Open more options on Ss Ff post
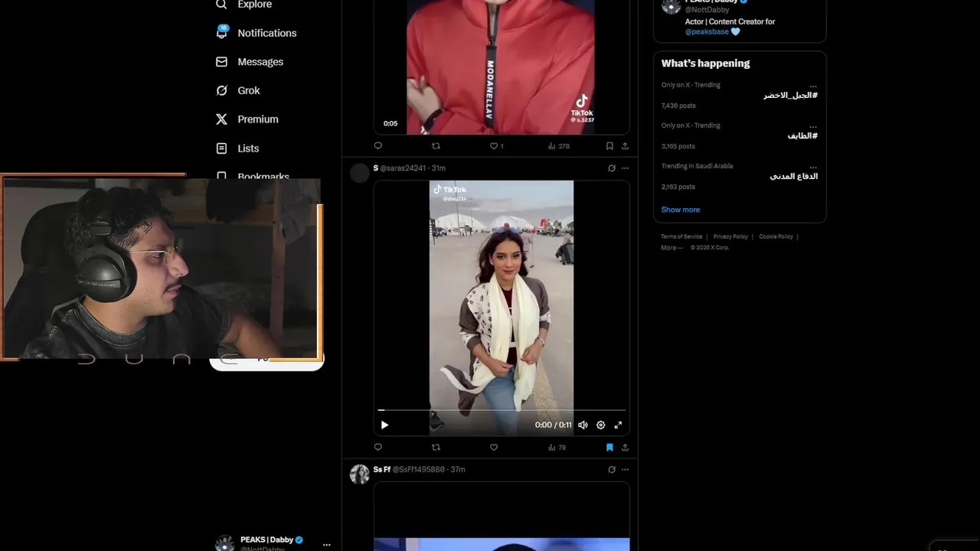980x551 pixels. click(x=625, y=470)
